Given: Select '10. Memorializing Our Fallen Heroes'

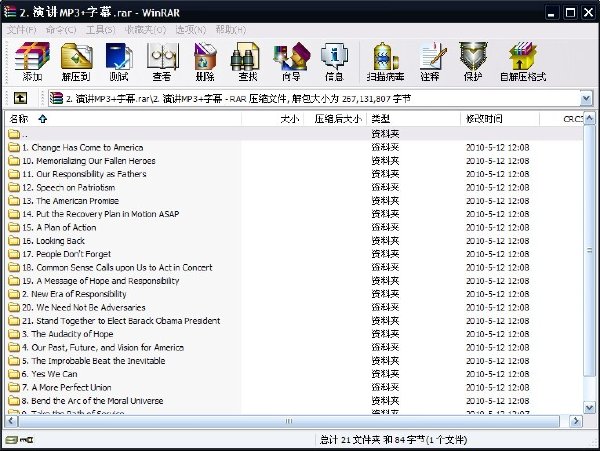Looking at the screenshot, I should (89, 161).
